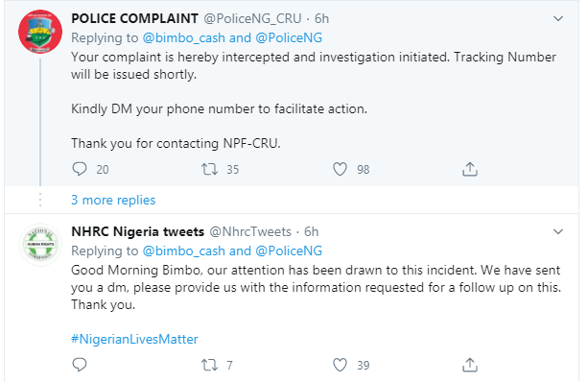The image size is (588, 382).
Task: Open @PoliceNG mention in NHRC reply
Action: [289, 251]
